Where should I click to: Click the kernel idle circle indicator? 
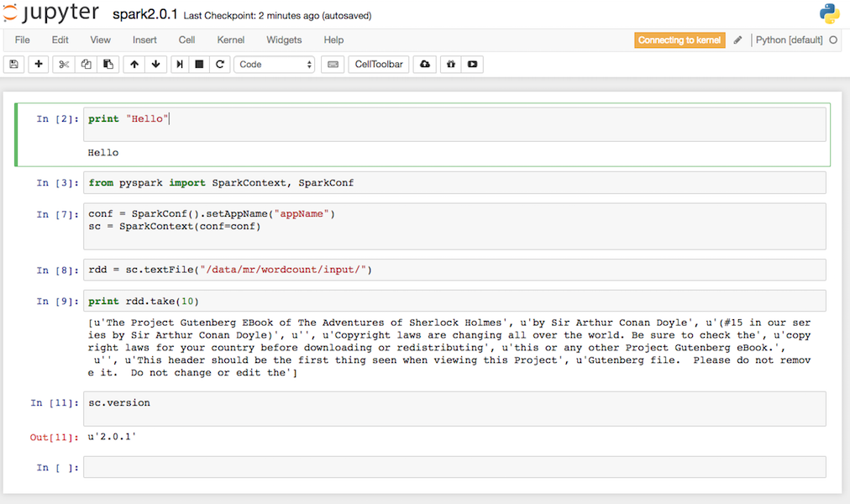click(x=833, y=40)
